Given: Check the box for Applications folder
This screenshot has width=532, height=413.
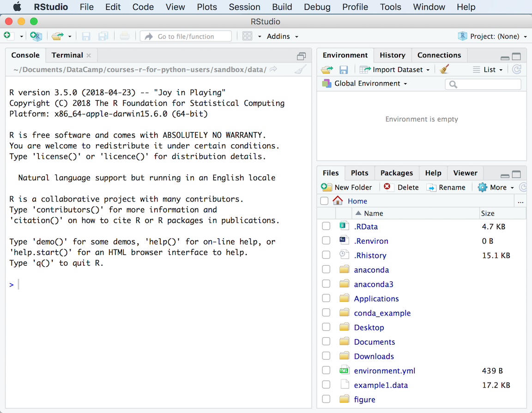Looking at the screenshot, I should [326, 298].
